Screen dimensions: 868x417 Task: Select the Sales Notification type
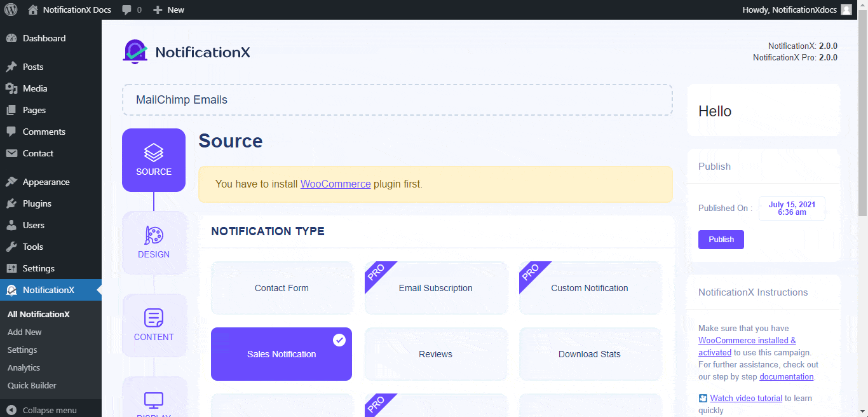(281, 354)
